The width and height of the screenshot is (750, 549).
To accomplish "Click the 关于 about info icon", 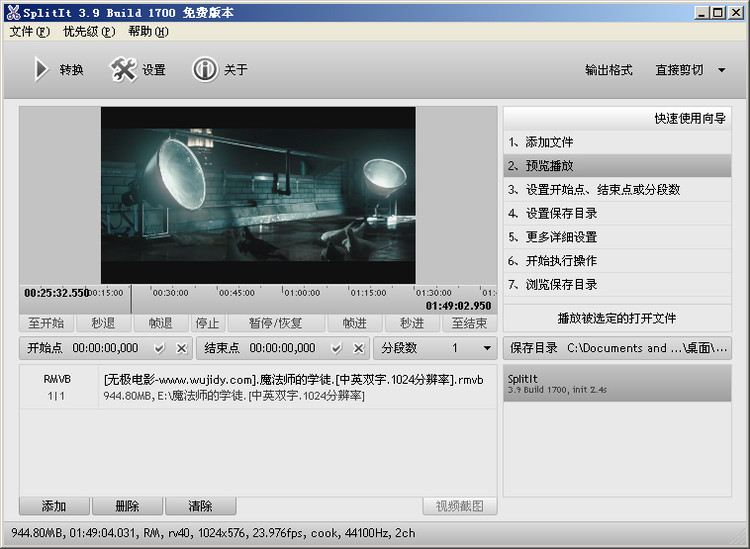I will 205,70.
